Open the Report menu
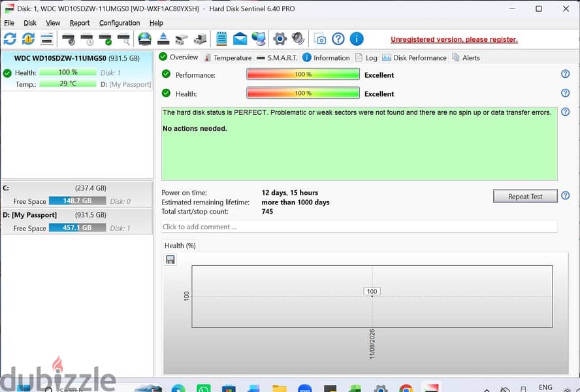Viewport: 580px width, 392px height. pos(80,23)
